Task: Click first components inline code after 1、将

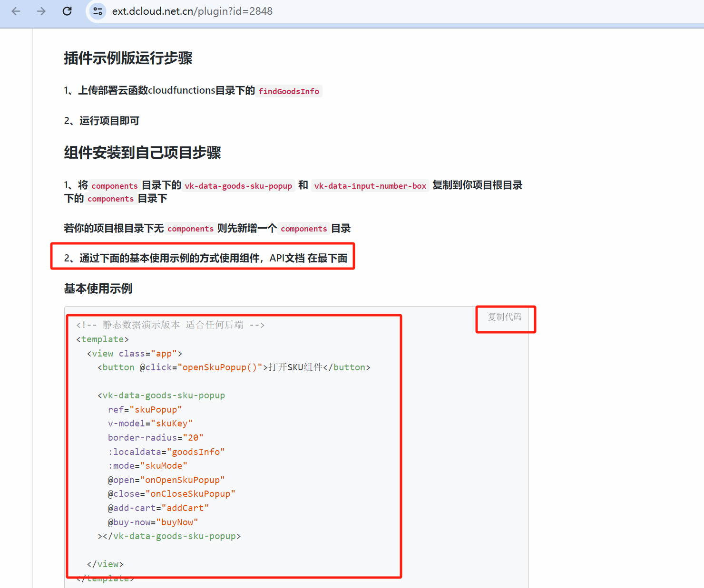Action: click(x=115, y=186)
